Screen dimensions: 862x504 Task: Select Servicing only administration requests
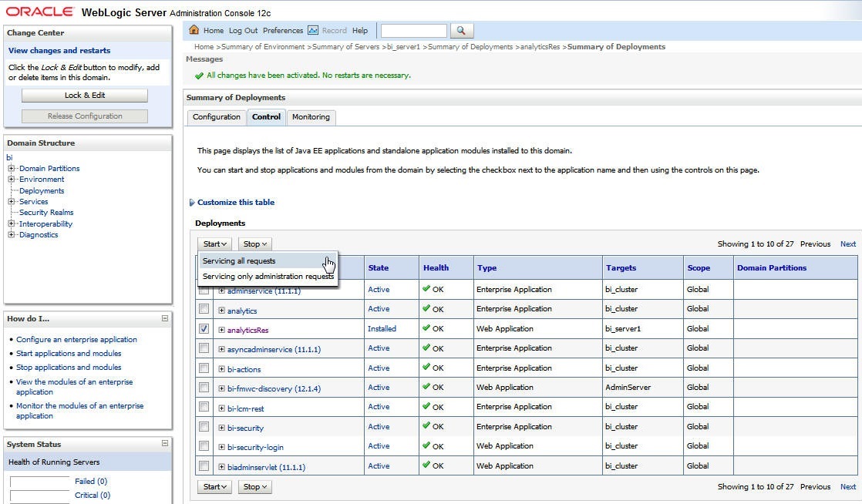[268, 277]
